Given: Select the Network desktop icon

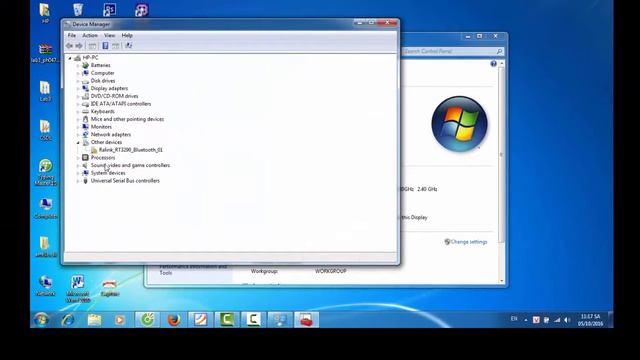Looking at the screenshot, I should 45,285.
